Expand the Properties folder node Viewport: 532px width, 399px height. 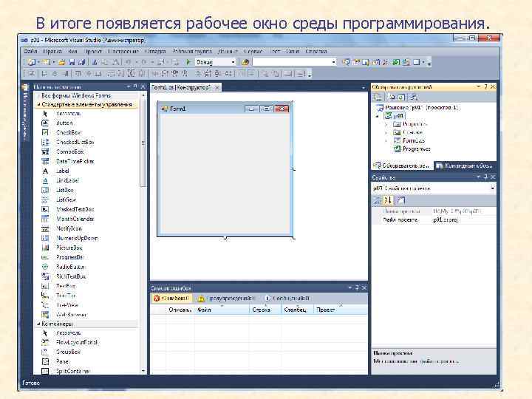coord(386,124)
